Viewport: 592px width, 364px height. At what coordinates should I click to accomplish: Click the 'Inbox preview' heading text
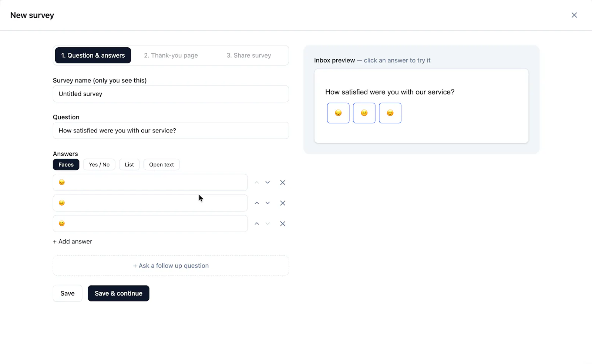[334, 60]
